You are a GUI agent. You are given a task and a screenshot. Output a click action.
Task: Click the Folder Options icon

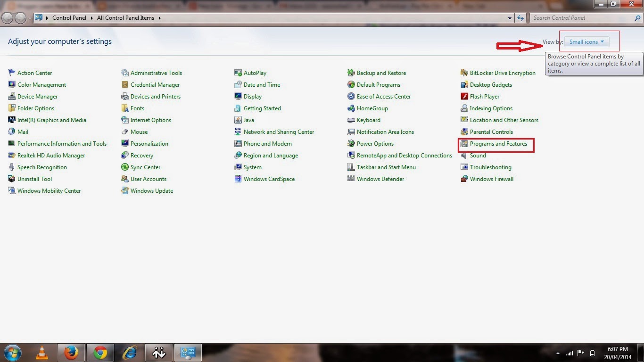click(x=12, y=108)
